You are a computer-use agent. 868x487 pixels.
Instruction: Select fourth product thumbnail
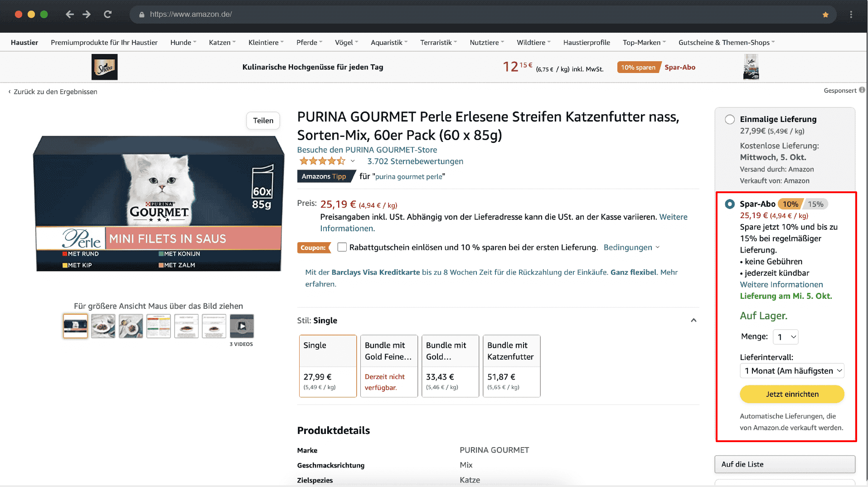tap(159, 326)
